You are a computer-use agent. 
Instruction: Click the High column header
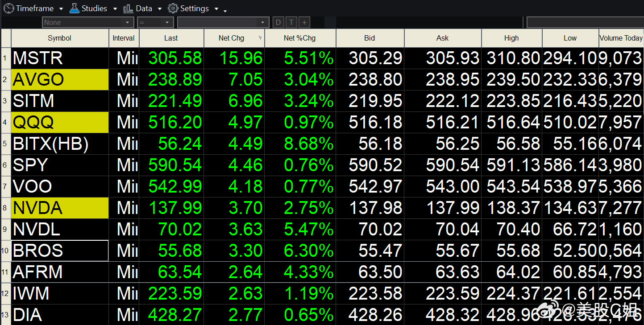coord(511,38)
